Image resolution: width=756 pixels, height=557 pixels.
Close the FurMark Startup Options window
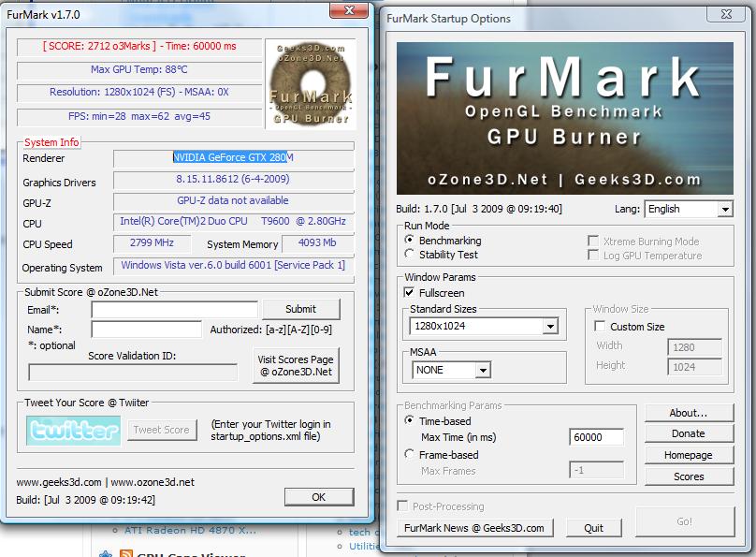click(726, 14)
